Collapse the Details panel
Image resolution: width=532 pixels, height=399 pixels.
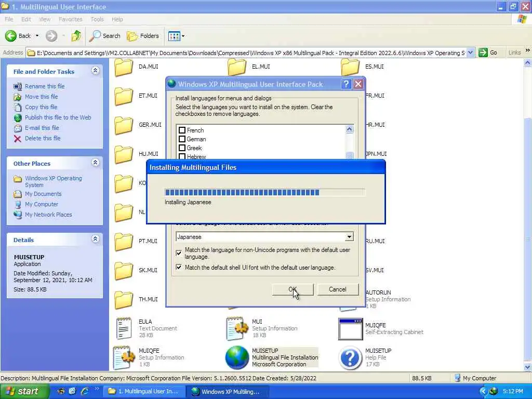[x=96, y=239]
